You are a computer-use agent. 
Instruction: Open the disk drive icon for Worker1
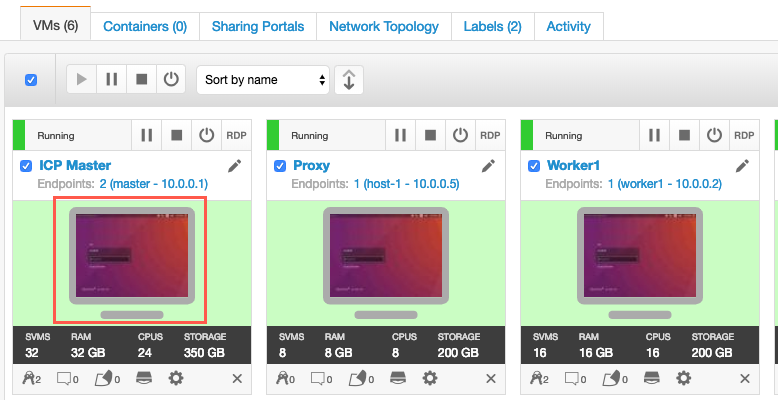(651, 379)
